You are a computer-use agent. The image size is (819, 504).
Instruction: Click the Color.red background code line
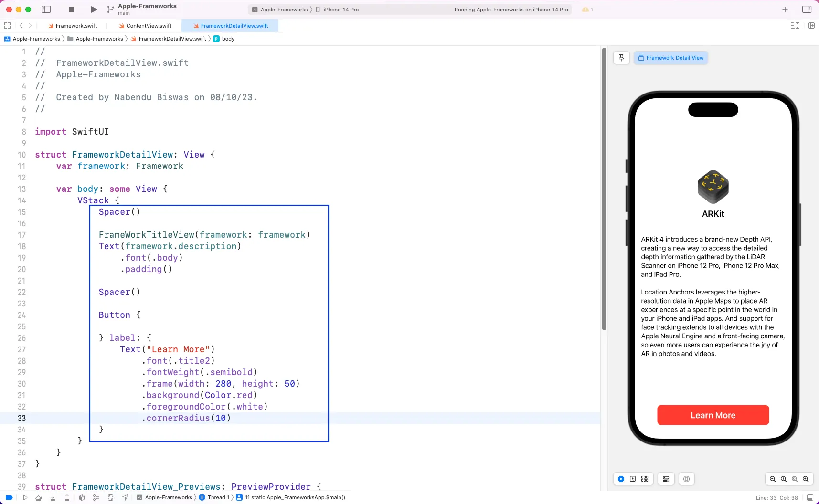199,395
